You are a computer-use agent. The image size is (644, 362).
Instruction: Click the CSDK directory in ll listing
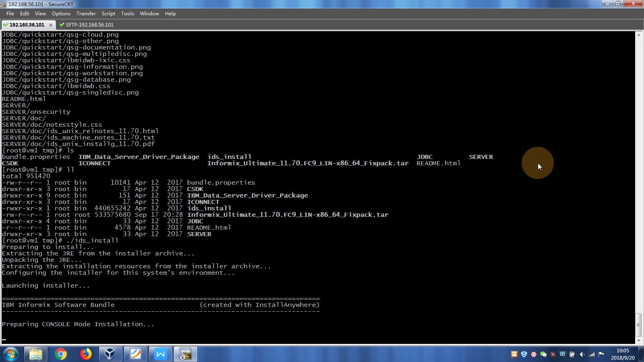(195, 189)
